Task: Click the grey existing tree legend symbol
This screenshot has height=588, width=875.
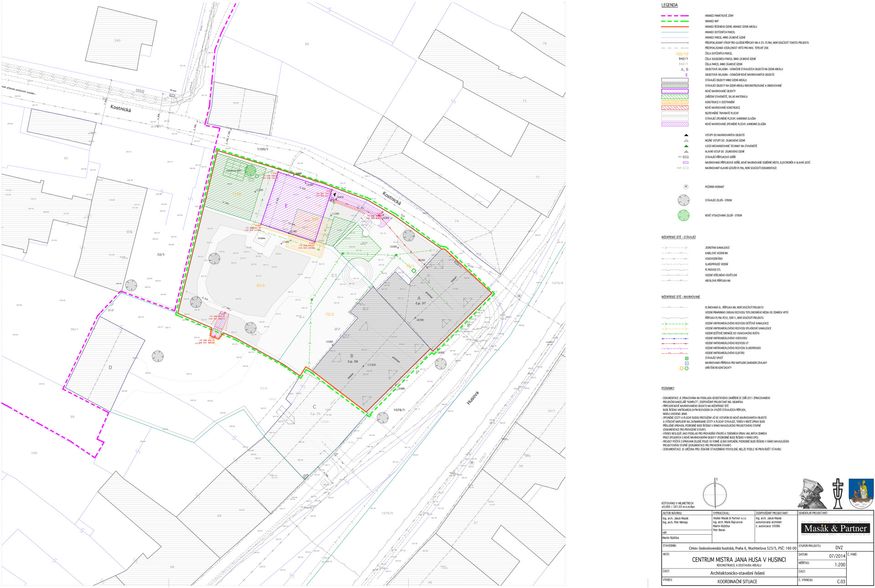Action: click(683, 200)
